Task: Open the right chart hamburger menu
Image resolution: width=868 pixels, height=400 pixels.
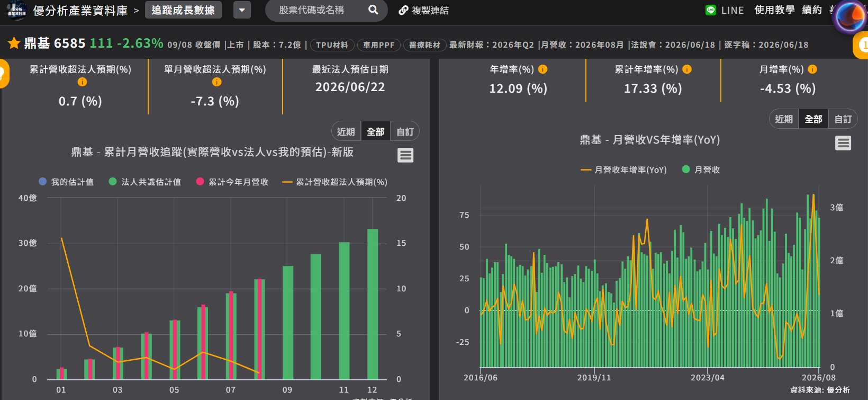Action: (843, 143)
